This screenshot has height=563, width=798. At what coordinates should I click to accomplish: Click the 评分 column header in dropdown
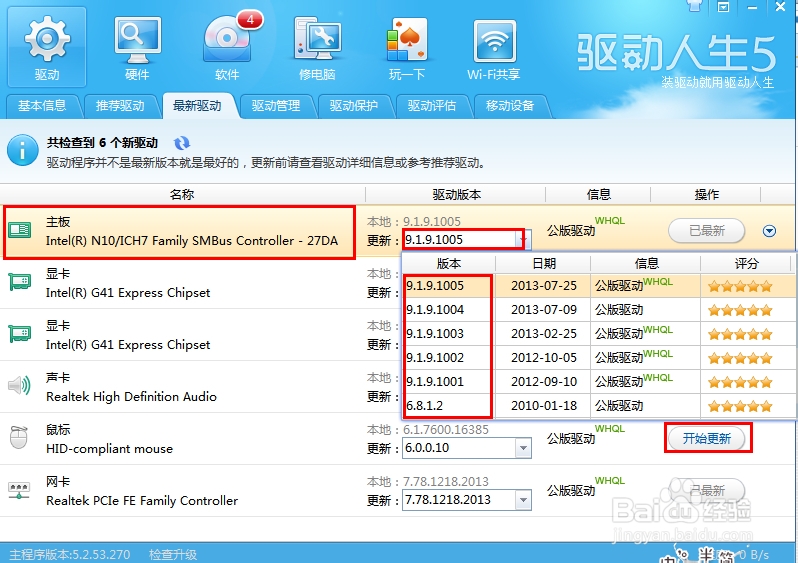point(746,263)
